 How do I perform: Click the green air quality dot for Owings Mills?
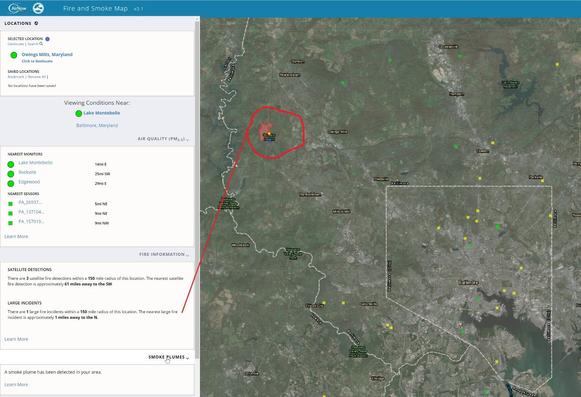[x=14, y=55]
